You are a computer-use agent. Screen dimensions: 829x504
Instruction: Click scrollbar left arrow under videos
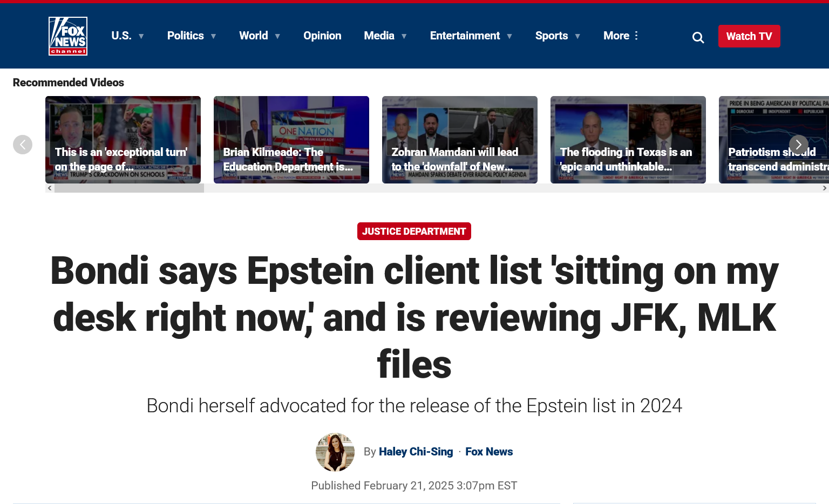pyautogui.click(x=50, y=188)
